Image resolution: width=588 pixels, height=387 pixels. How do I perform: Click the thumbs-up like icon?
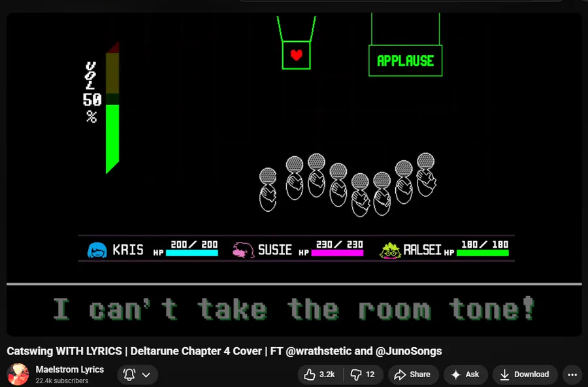[x=310, y=374]
